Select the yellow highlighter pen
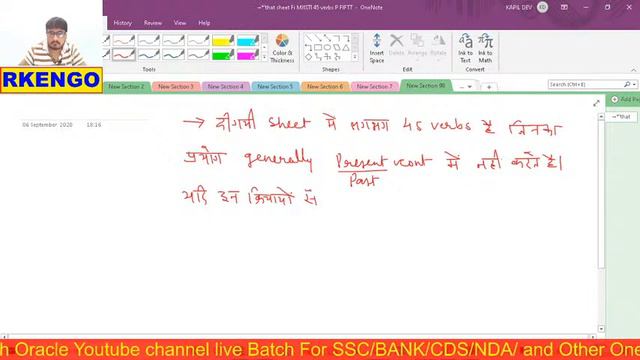This screenshot has height=360, width=640. coord(223,40)
